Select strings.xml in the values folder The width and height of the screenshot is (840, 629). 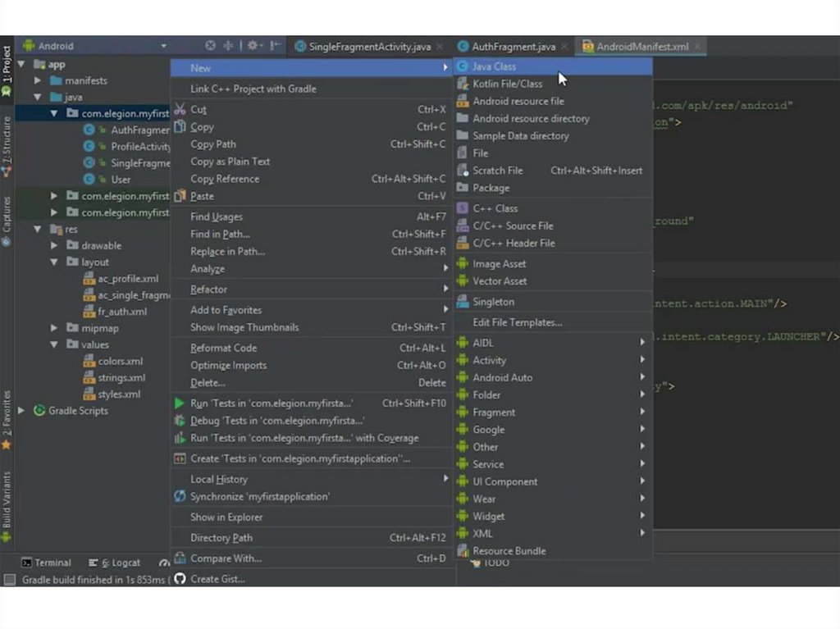[x=121, y=378]
